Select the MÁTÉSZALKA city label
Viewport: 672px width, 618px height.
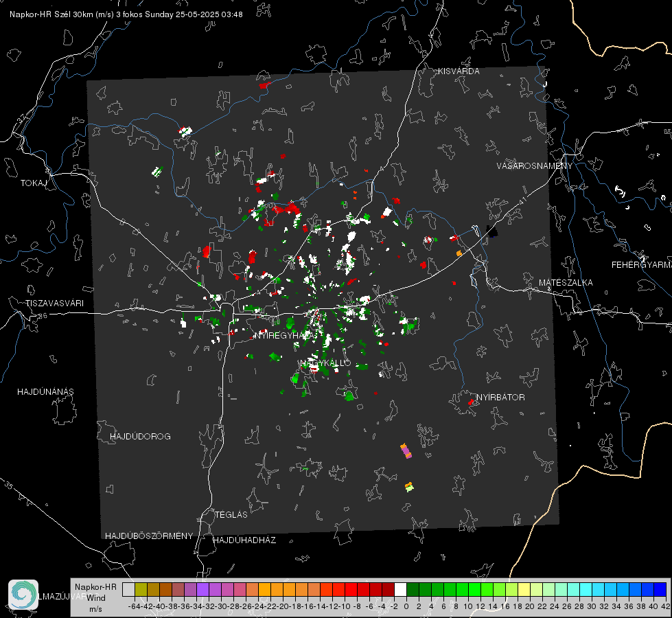click(566, 283)
